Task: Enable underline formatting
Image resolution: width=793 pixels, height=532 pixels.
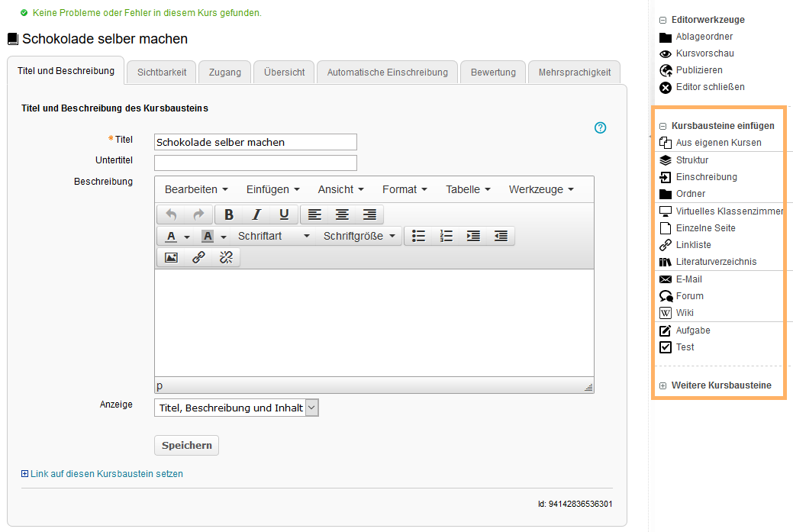Action: click(283, 214)
